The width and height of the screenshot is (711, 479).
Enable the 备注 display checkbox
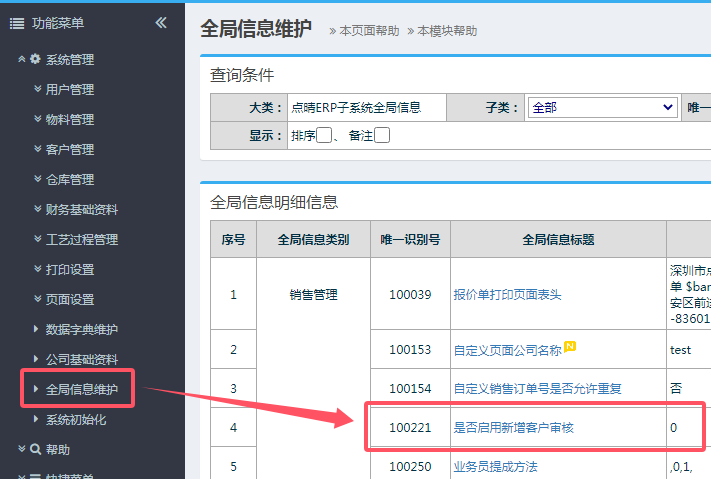tap(382, 136)
